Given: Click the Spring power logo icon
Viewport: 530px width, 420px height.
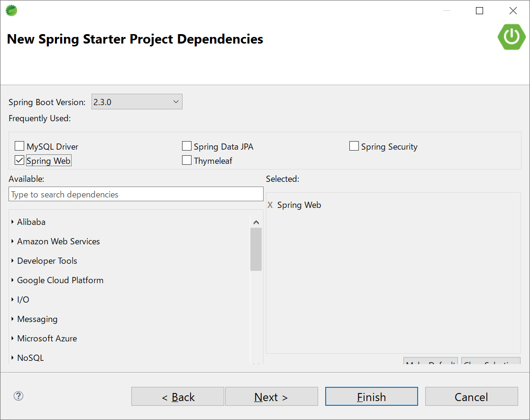Looking at the screenshot, I should click(x=512, y=36).
